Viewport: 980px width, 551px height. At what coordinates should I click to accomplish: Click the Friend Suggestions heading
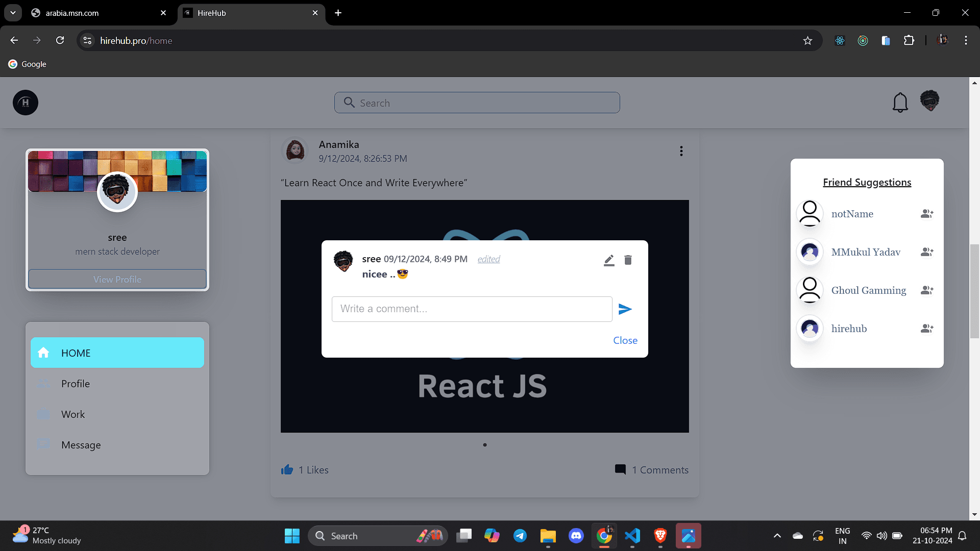867,182
